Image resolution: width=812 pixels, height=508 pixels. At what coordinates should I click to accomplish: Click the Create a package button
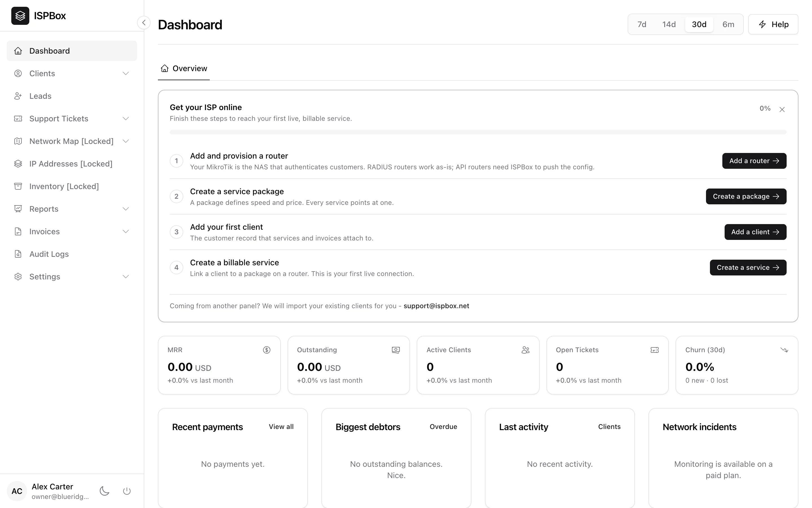coord(746,196)
